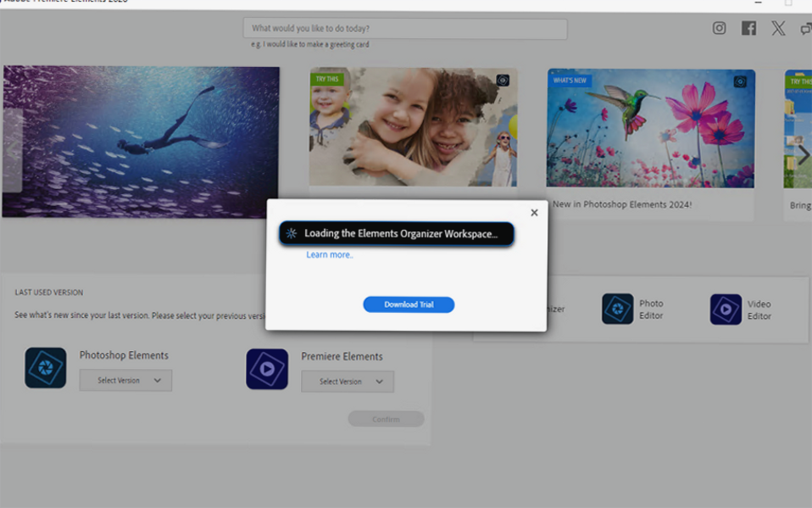
Task: Click the 'e.g. I would like to make a greeting card' hint
Action: point(310,44)
